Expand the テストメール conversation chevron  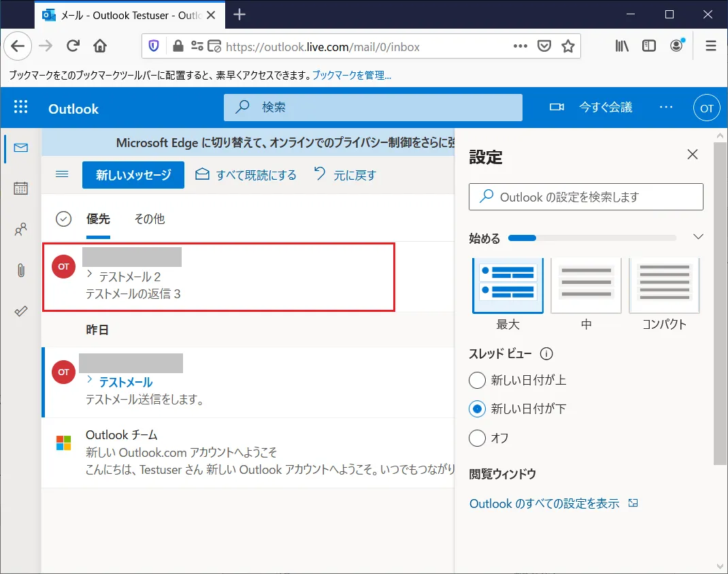(90, 380)
